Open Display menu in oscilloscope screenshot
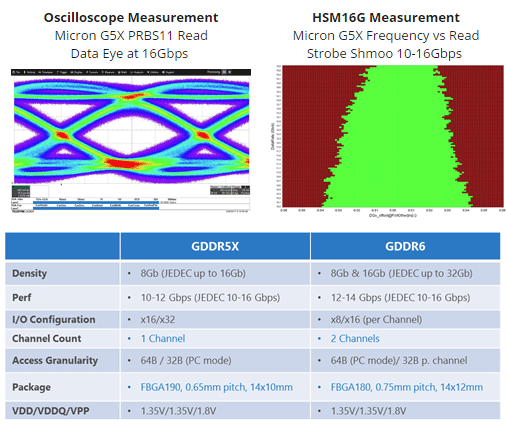507x427 pixels. (77, 72)
